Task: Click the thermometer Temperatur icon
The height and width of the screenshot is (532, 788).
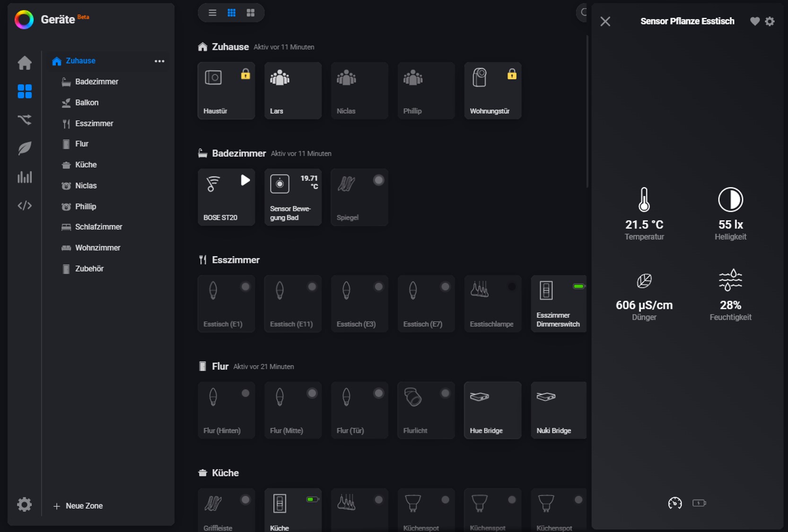Action: coord(644,199)
